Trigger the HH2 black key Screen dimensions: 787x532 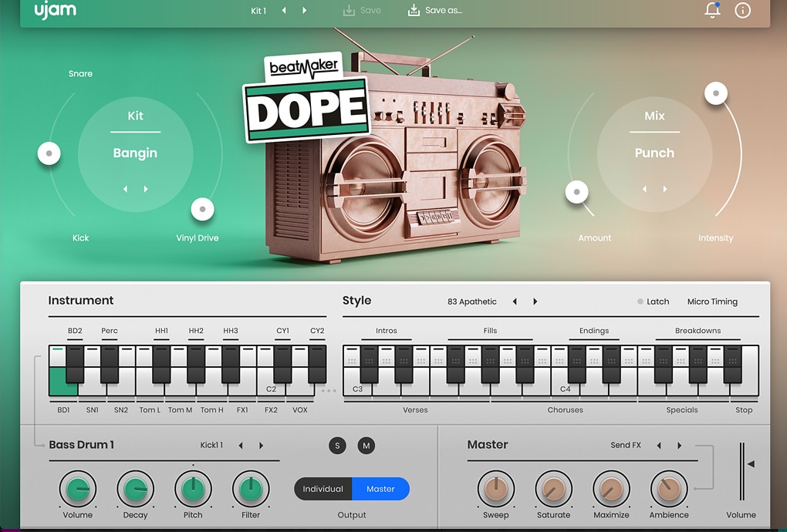pos(196,364)
